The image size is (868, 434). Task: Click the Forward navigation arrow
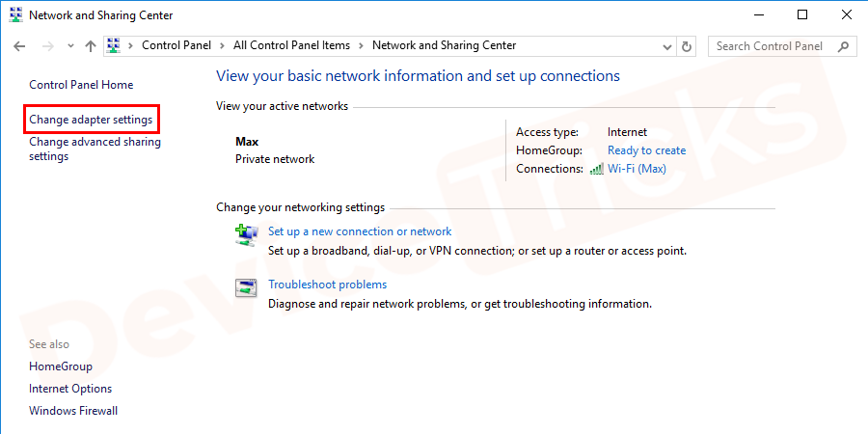pyautogui.click(x=45, y=46)
